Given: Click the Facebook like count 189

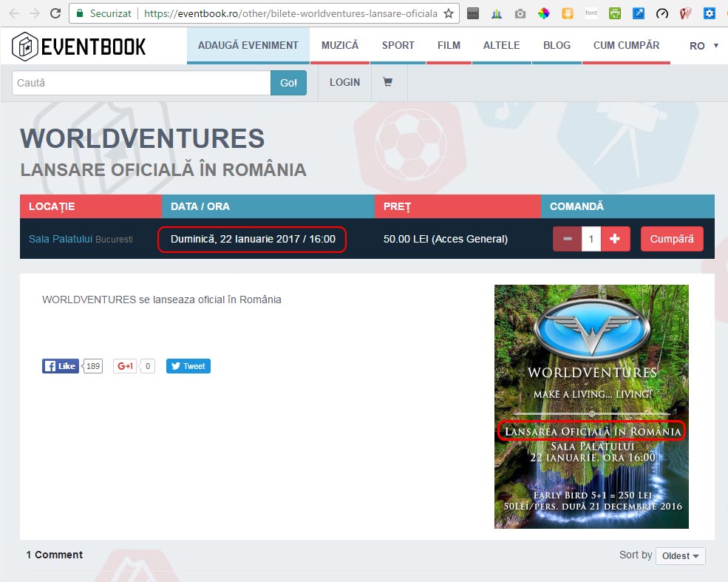Looking at the screenshot, I should [93, 366].
